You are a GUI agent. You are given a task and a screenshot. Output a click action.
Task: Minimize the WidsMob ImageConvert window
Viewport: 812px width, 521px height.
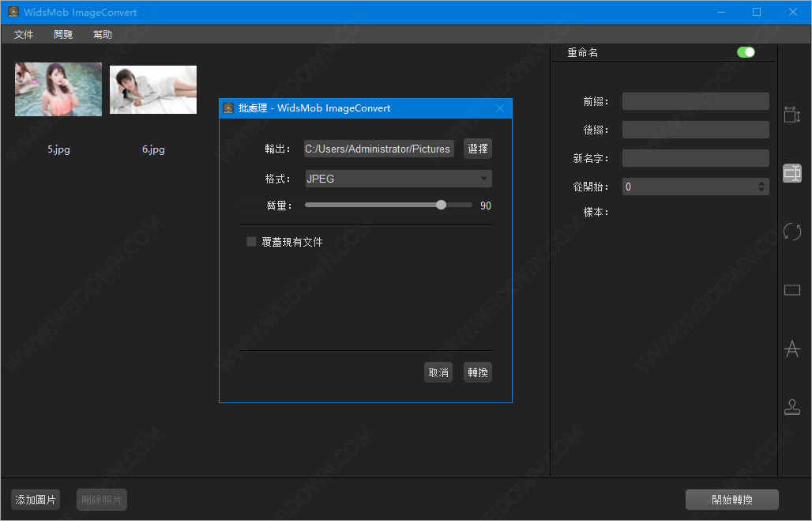point(721,12)
